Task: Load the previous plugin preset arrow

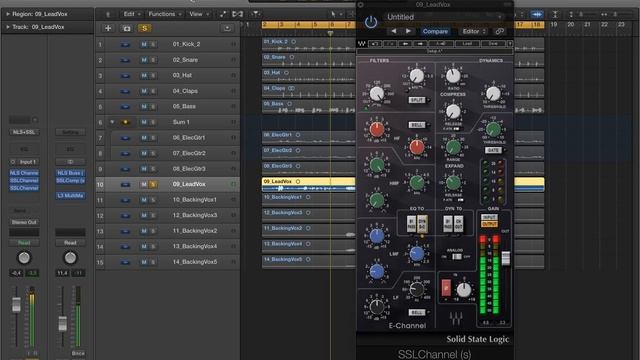Action: click(x=393, y=31)
